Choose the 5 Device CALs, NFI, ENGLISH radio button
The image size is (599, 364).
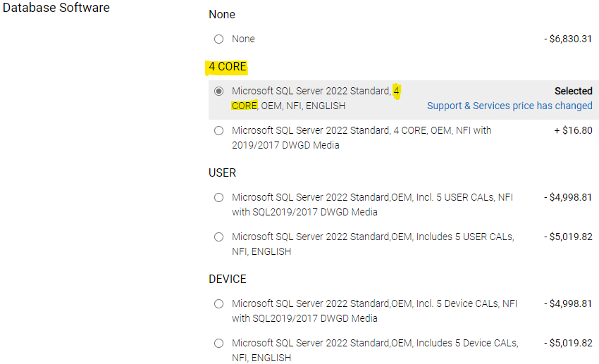218,344
